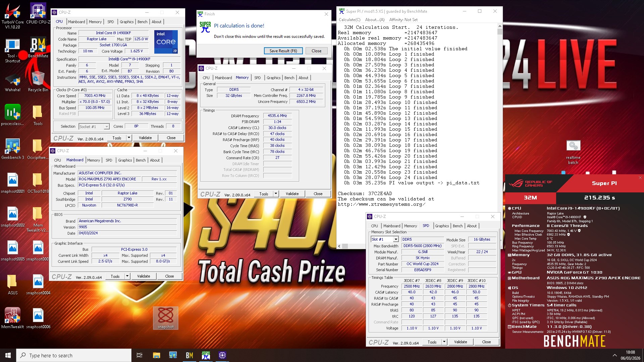Screen dimensions: 644x362
Task: Open CPUID CPU-Z desktop icon
Action: click(38, 14)
